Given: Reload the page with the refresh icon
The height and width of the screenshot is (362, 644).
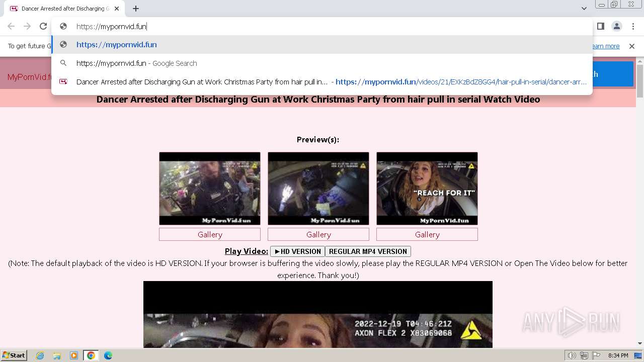Looking at the screenshot, I should pyautogui.click(x=43, y=26).
